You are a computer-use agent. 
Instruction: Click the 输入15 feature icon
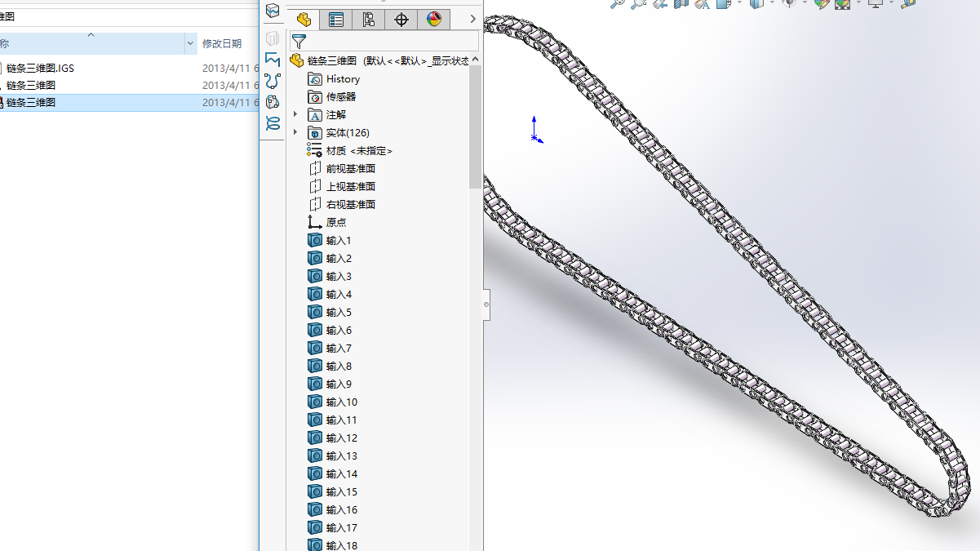click(x=315, y=492)
